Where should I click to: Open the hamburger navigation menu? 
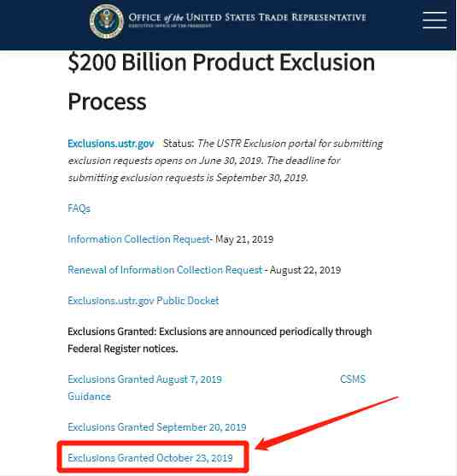pyautogui.click(x=435, y=20)
